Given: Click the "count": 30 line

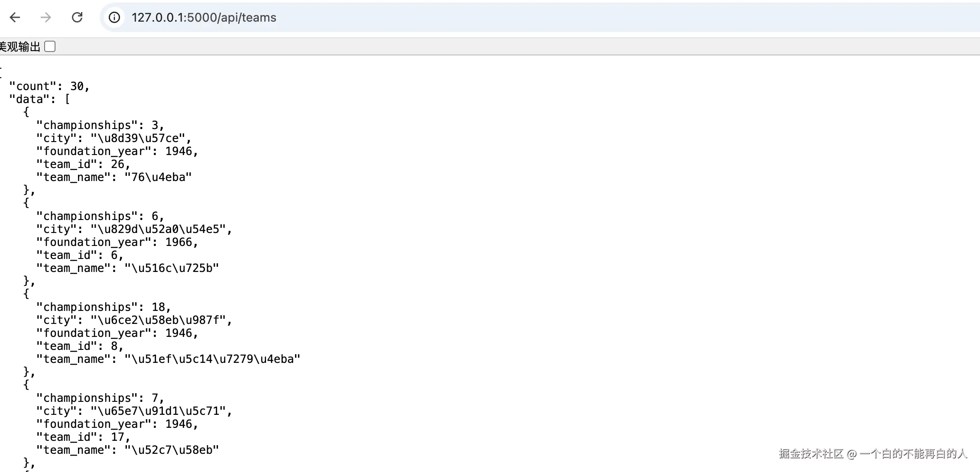Looking at the screenshot, I should 49,86.
